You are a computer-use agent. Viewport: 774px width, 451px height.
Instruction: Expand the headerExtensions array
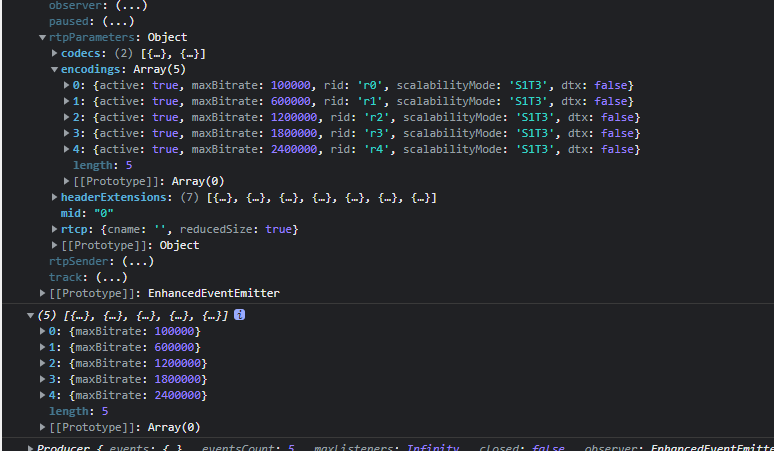coord(54,197)
